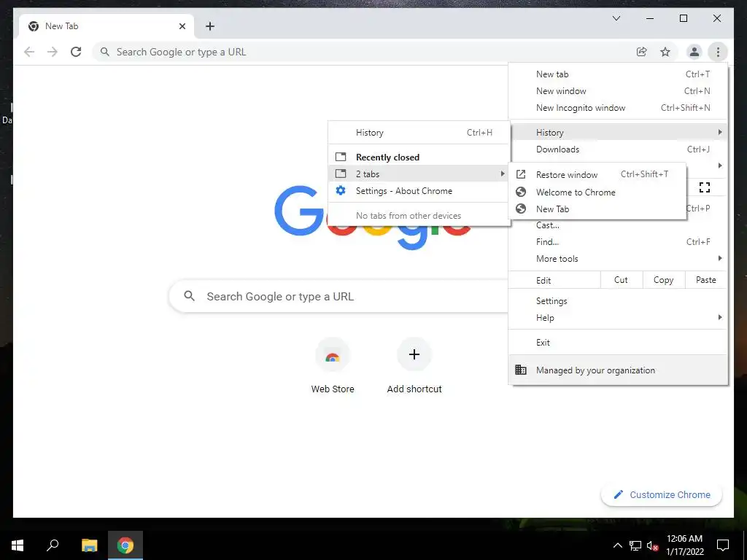Select New tab from Chrome menu
The width and height of the screenshot is (747, 560).
(618, 74)
